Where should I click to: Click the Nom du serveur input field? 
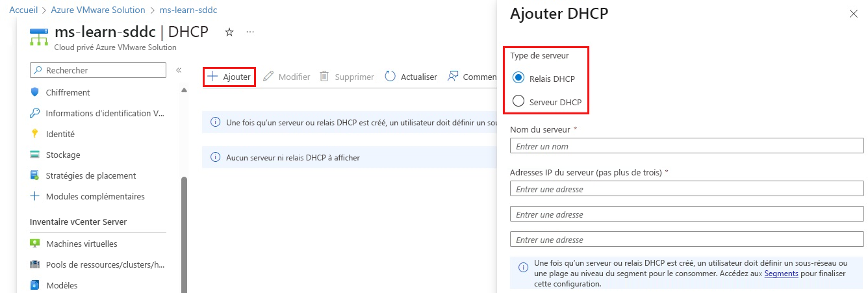(x=687, y=146)
